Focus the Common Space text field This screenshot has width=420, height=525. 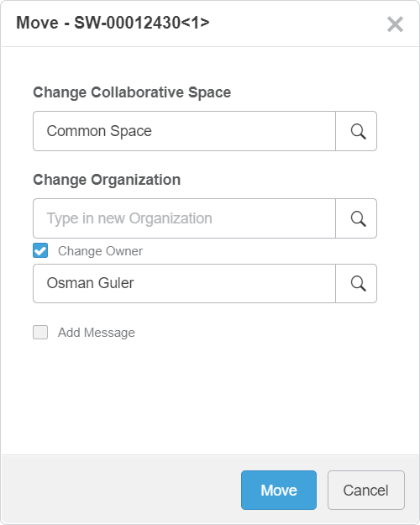tap(184, 131)
